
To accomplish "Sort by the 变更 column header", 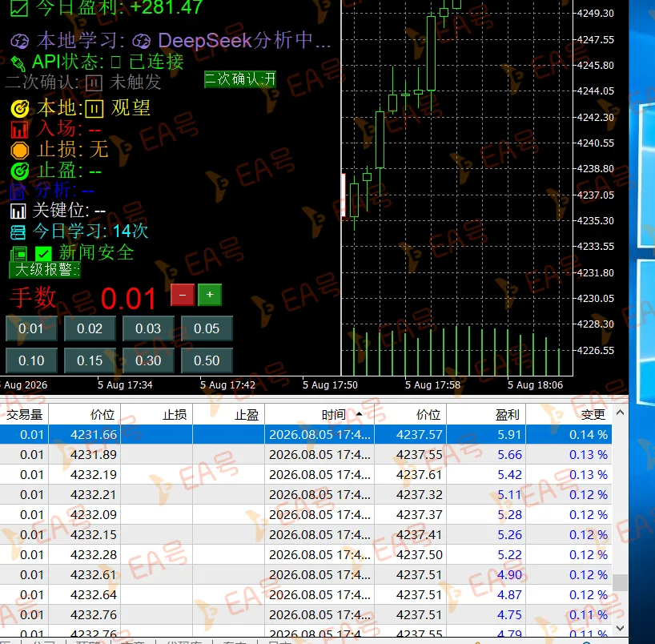I will click(x=569, y=414).
